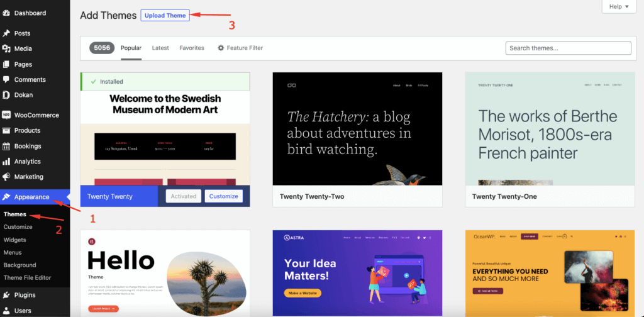Switch to the Favorites tab
The height and width of the screenshot is (317, 644).
192,48
